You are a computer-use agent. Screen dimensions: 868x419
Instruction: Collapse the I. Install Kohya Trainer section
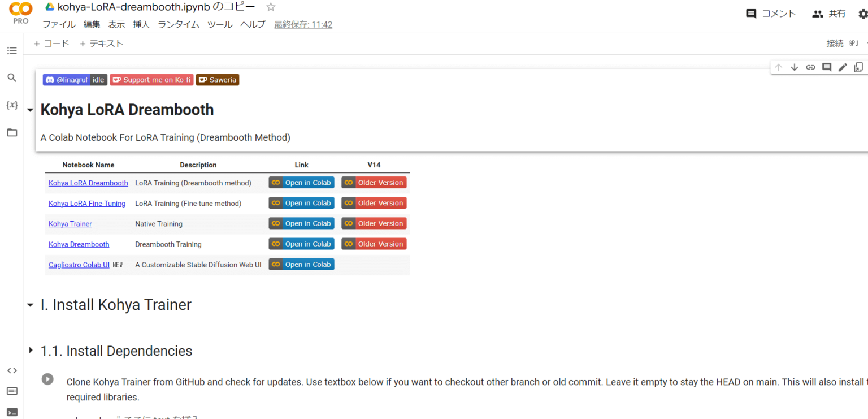[x=30, y=305]
